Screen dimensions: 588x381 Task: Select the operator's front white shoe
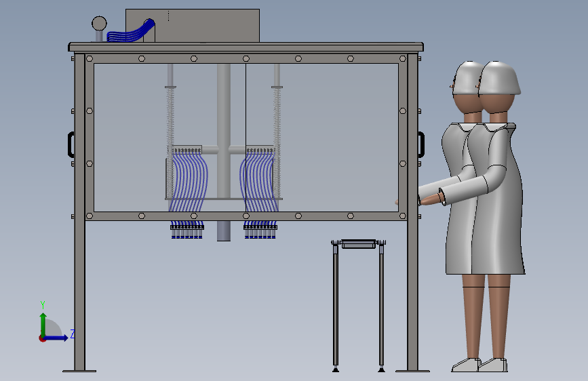[493, 365]
